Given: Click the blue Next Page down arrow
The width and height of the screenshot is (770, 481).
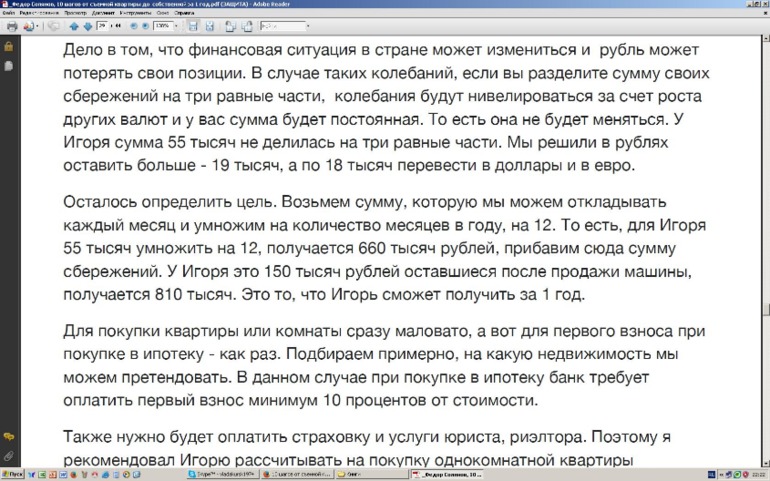Looking at the screenshot, I should 87,26.
